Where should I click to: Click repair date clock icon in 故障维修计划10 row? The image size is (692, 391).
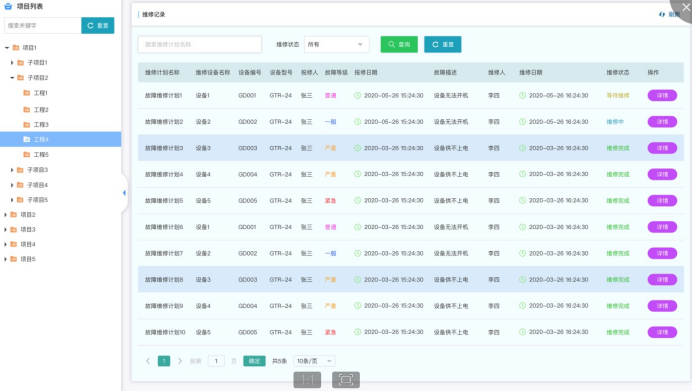click(x=523, y=332)
